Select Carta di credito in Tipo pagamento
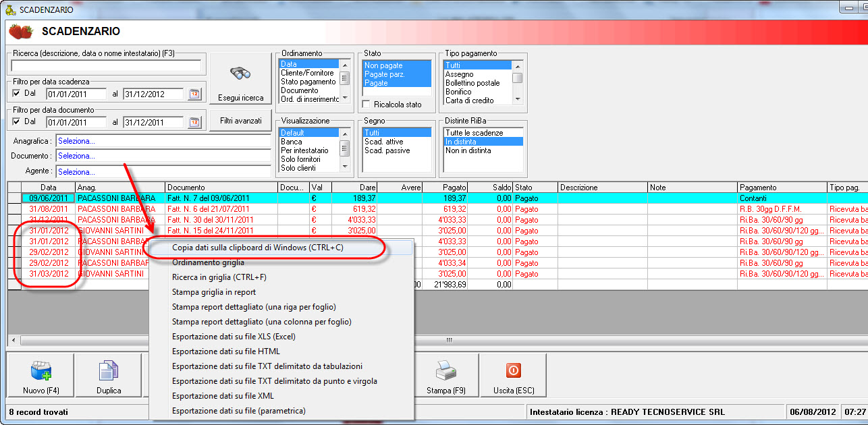The height and width of the screenshot is (425, 868). point(477,101)
